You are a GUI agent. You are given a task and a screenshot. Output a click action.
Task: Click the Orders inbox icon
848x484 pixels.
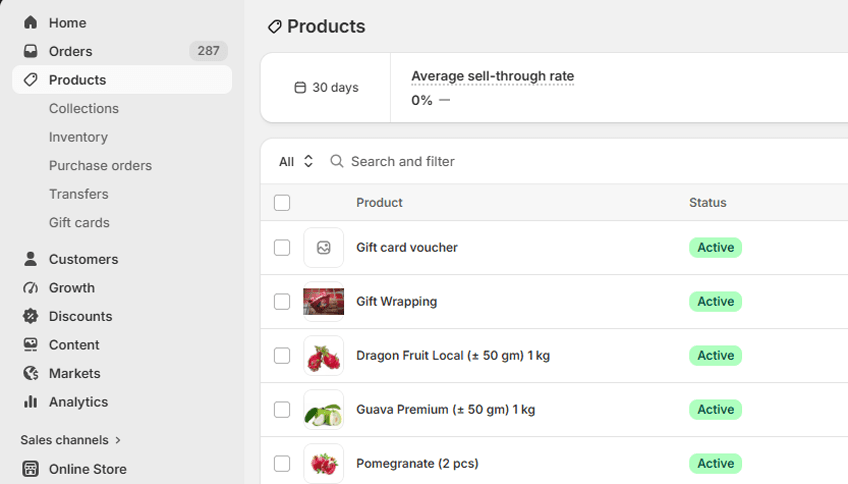pos(30,51)
